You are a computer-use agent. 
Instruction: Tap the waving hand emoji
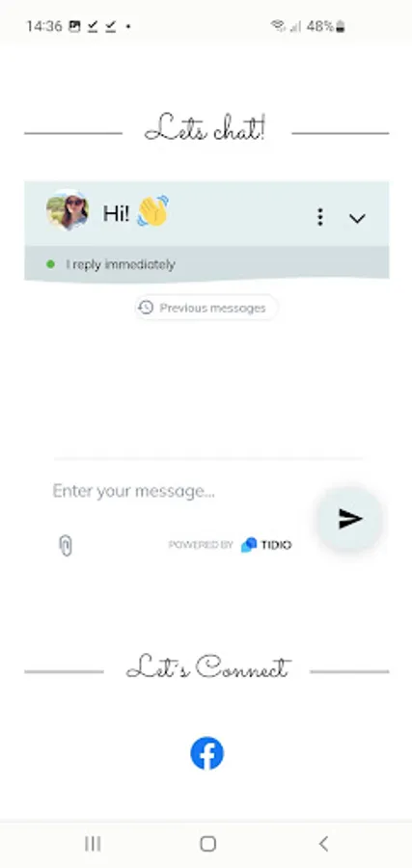(x=152, y=211)
